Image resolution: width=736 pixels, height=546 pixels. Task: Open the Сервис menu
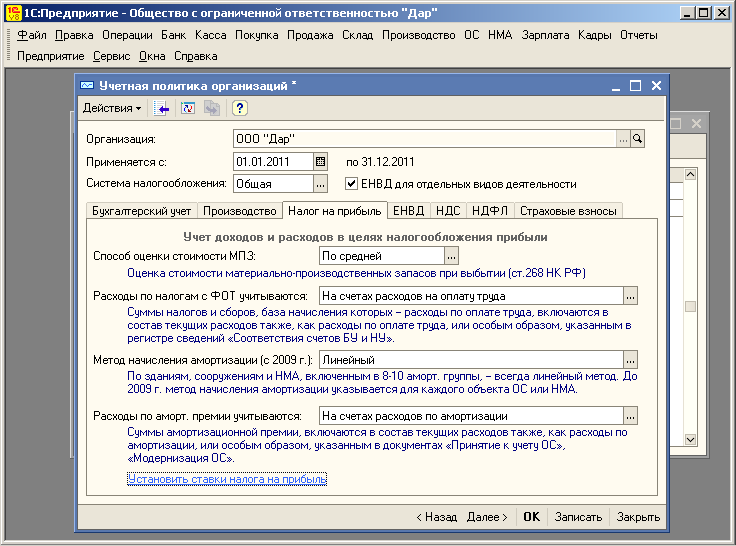[x=111, y=56]
